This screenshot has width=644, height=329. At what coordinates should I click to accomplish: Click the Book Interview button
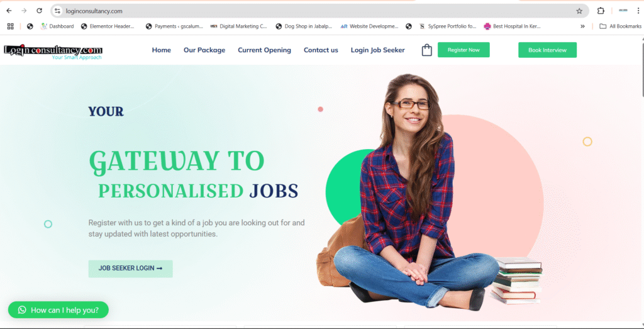tap(548, 50)
